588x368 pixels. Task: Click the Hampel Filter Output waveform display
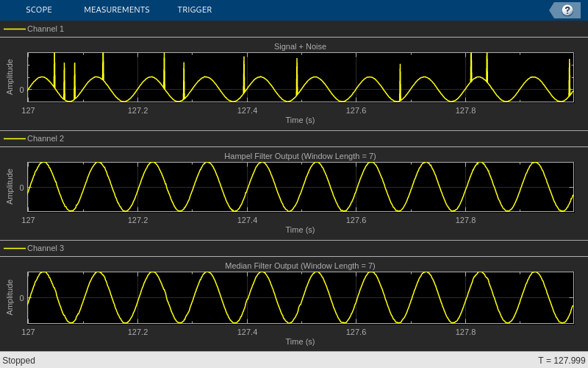pyautogui.click(x=301, y=187)
